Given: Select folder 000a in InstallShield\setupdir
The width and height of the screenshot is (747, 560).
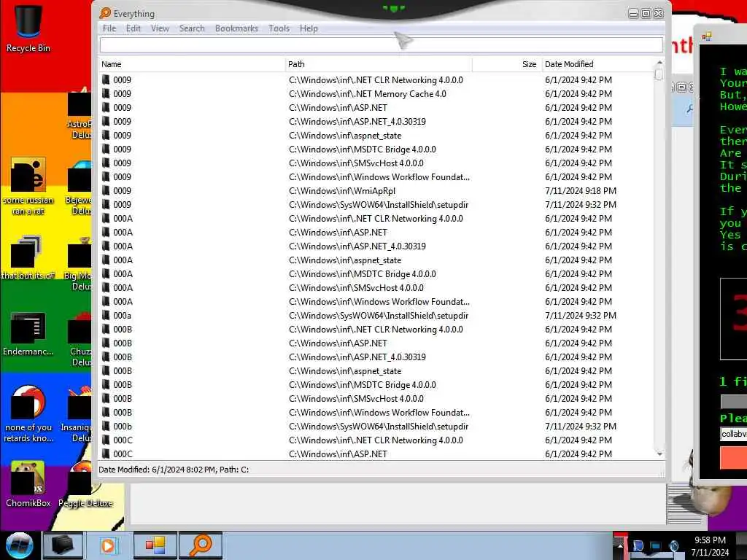Looking at the screenshot, I should tap(122, 316).
